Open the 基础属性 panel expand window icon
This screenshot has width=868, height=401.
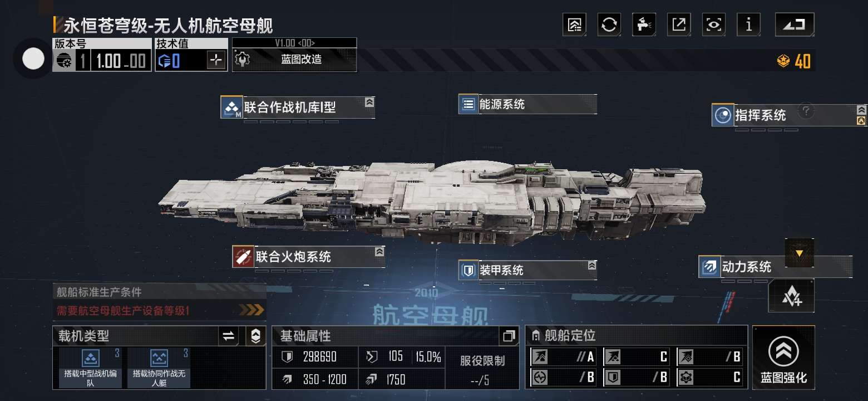click(x=509, y=336)
